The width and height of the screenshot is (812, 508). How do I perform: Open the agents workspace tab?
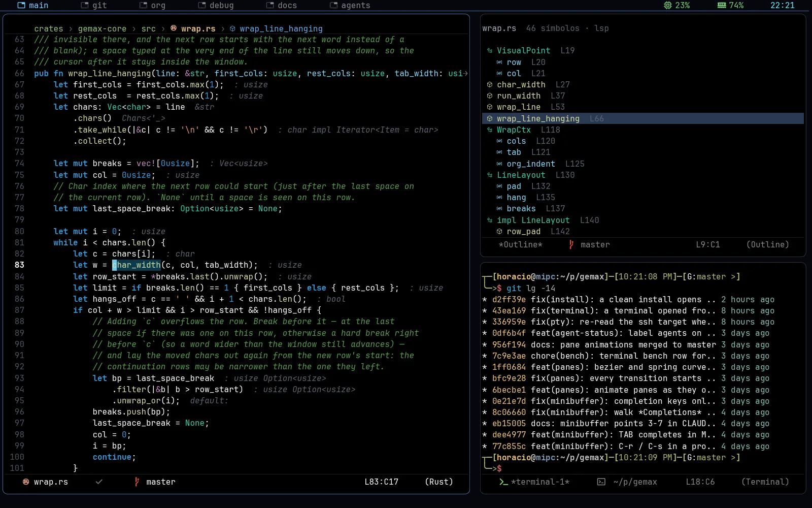[x=350, y=6]
